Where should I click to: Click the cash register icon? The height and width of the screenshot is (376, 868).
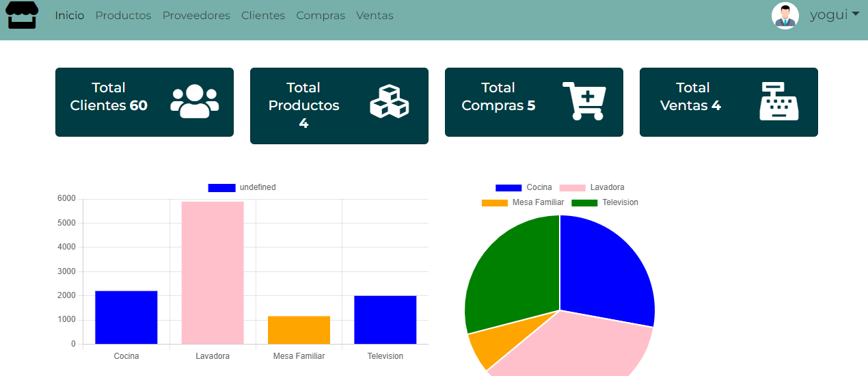(x=779, y=101)
